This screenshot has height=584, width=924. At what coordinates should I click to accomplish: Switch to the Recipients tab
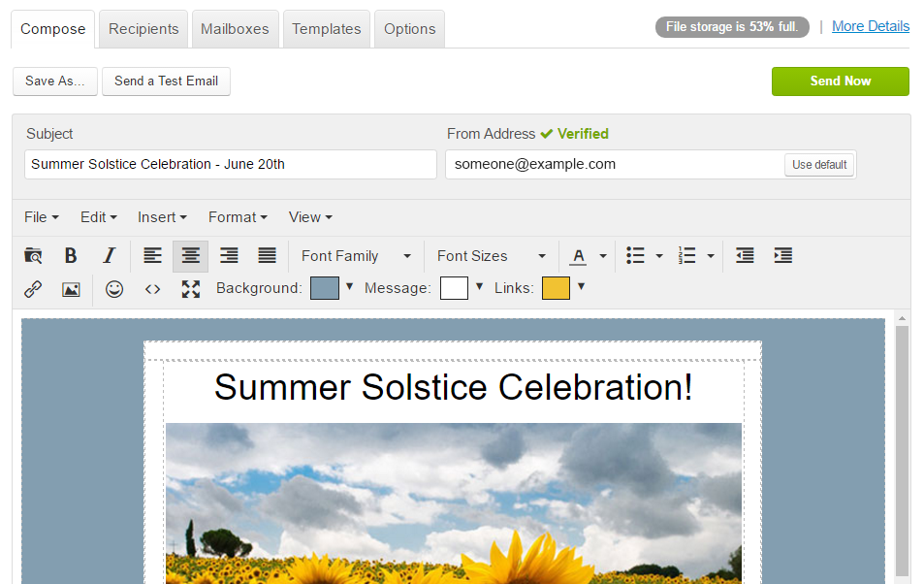tap(143, 29)
